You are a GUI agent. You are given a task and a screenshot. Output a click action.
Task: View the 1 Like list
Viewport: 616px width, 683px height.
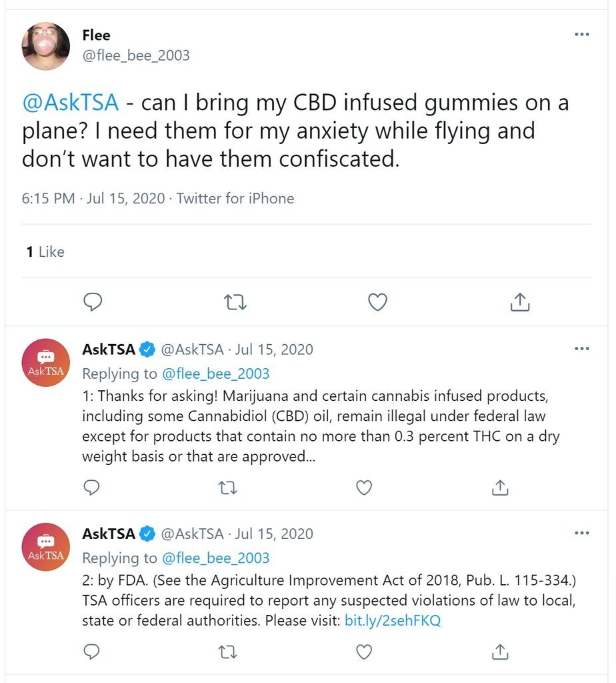(x=45, y=251)
